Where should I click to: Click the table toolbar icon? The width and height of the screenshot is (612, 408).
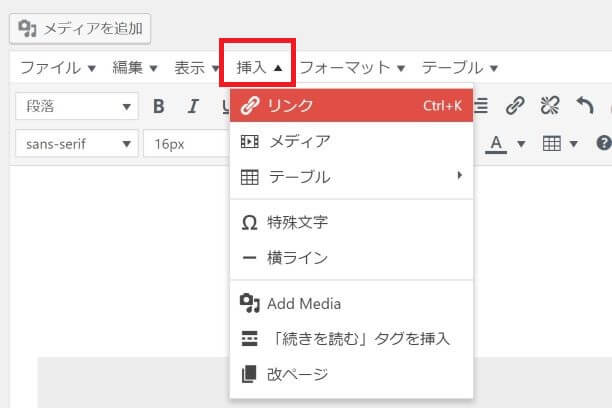552,144
